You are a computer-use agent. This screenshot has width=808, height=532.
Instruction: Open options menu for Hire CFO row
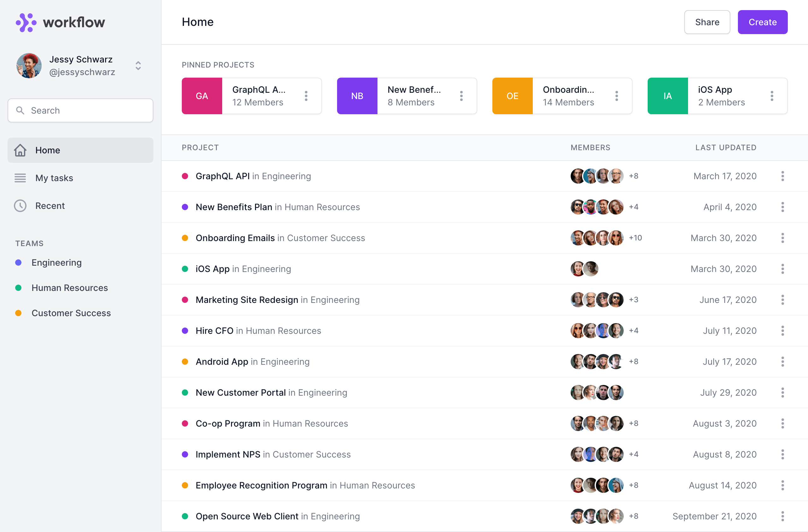[782, 331]
